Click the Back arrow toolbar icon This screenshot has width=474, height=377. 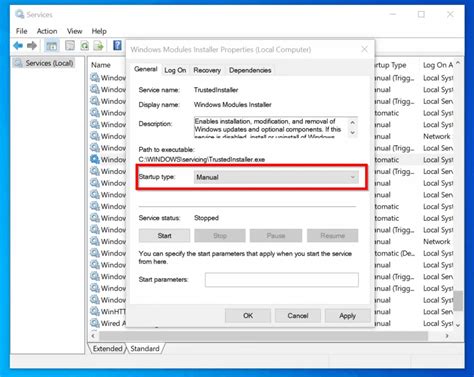18,45
